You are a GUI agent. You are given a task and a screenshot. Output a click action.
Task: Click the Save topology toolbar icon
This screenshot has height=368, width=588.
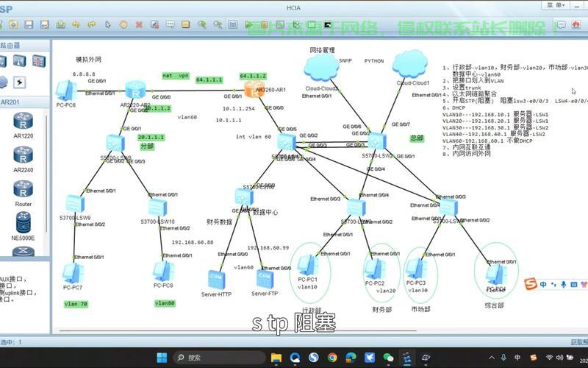click(x=29, y=25)
